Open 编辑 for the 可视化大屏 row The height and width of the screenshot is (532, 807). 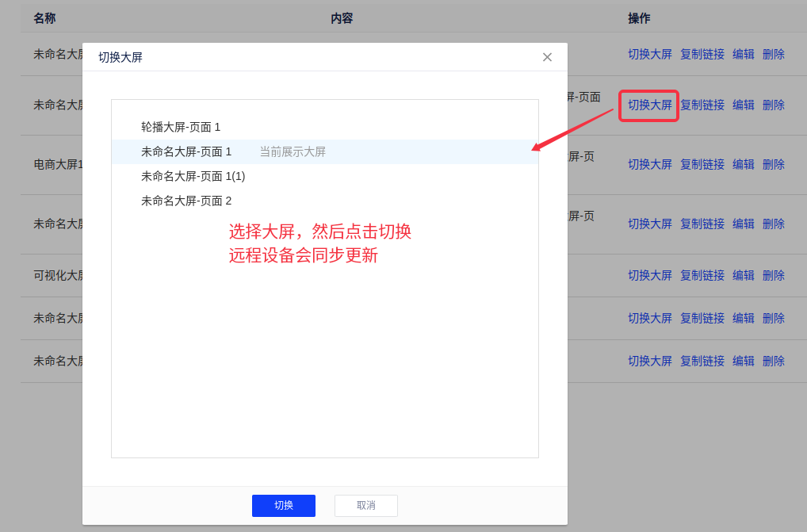tap(743, 275)
